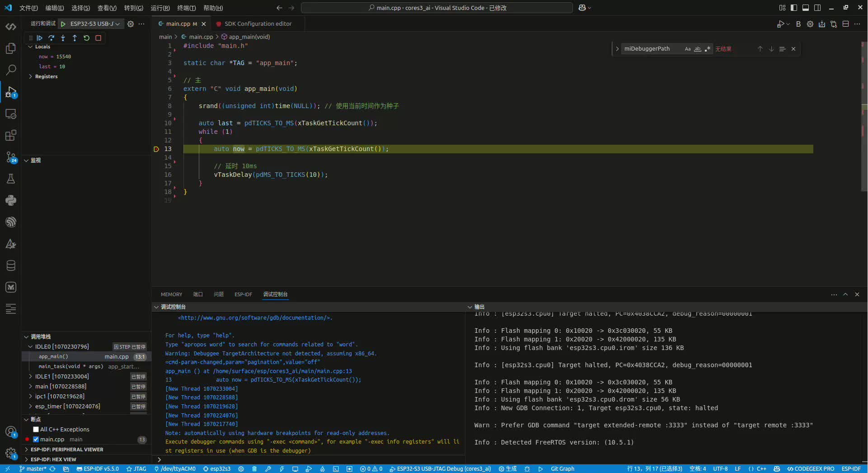
Task: Toggle Match Case in find widget
Action: tap(688, 49)
